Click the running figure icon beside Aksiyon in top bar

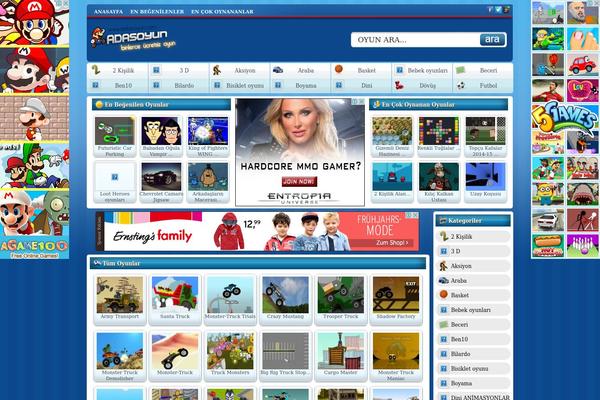point(217,70)
